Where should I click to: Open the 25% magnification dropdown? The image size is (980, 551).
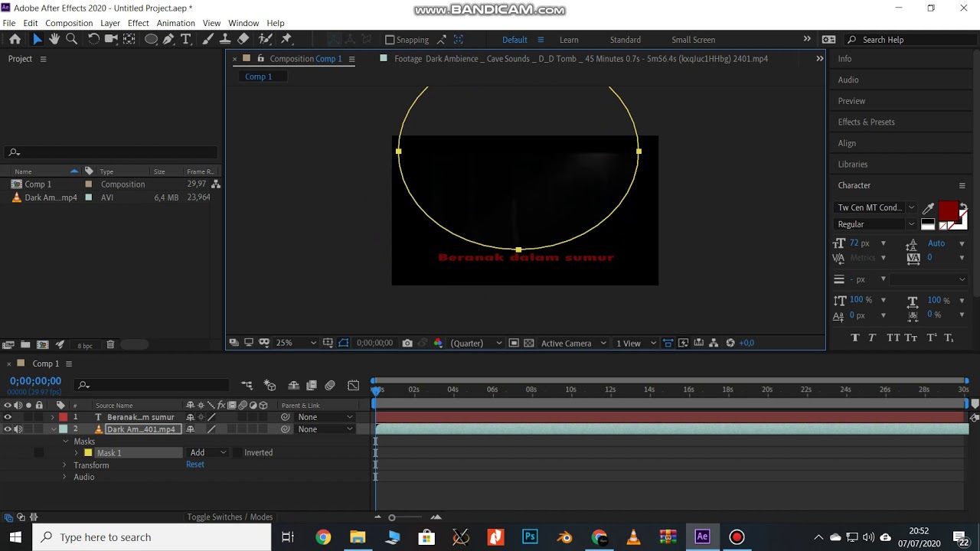pos(296,343)
